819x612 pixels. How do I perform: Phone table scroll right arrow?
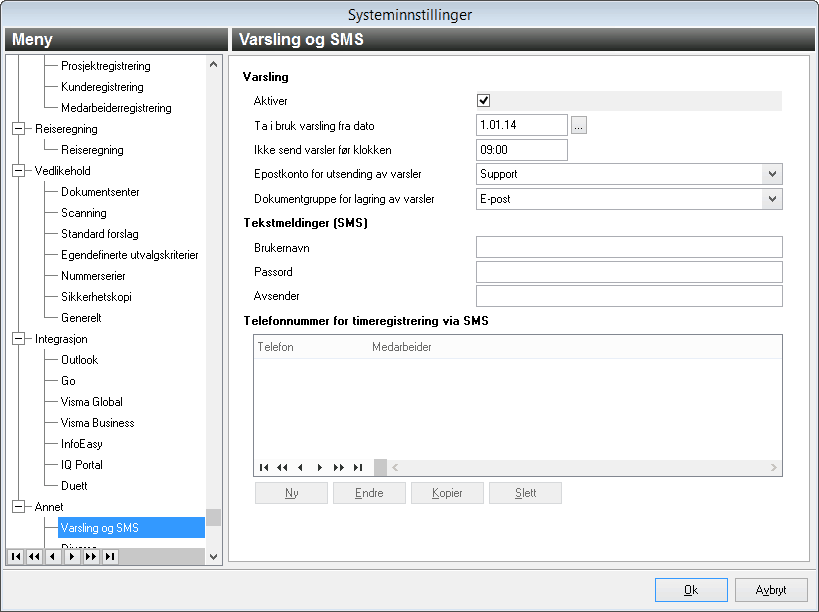(x=774, y=467)
